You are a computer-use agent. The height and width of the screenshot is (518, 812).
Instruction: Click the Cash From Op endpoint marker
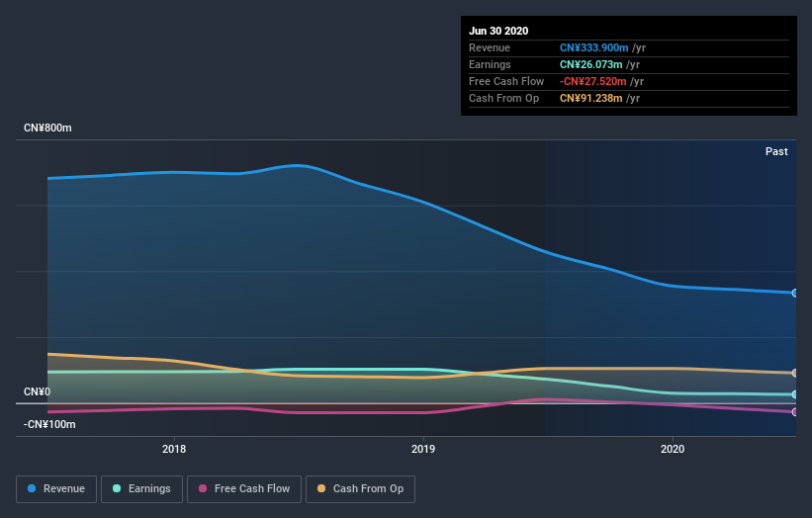pos(794,373)
